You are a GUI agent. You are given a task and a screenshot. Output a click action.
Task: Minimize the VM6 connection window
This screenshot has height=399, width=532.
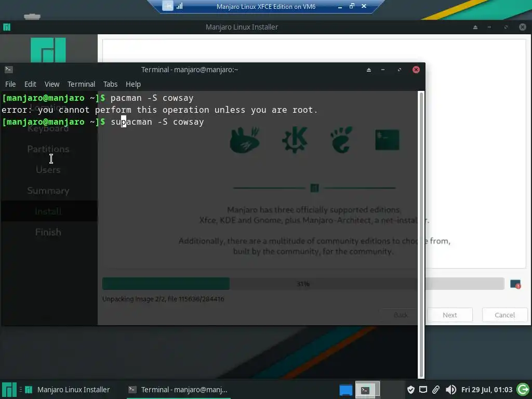[340, 6]
